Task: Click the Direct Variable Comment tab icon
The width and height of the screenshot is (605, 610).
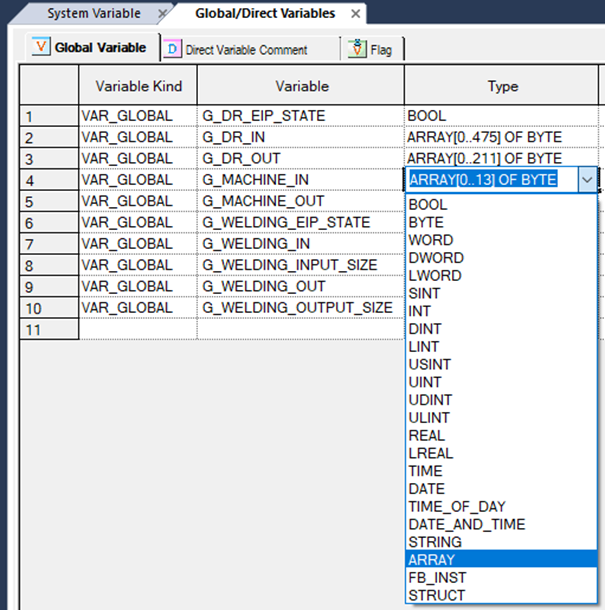Action: 173,49
